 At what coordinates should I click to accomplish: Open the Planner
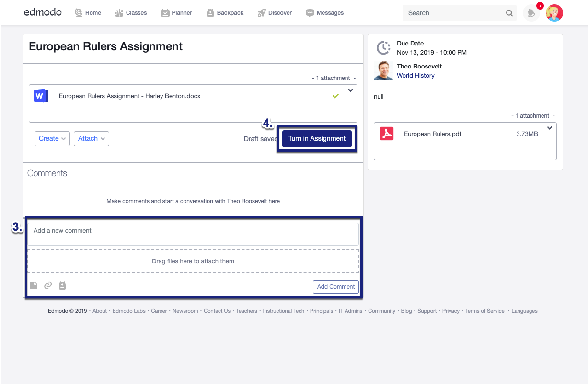[x=176, y=13]
